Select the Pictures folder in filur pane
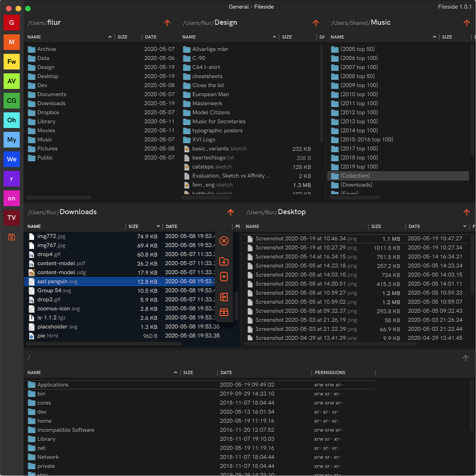This screenshot has width=476, height=476. [x=101, y=149]
